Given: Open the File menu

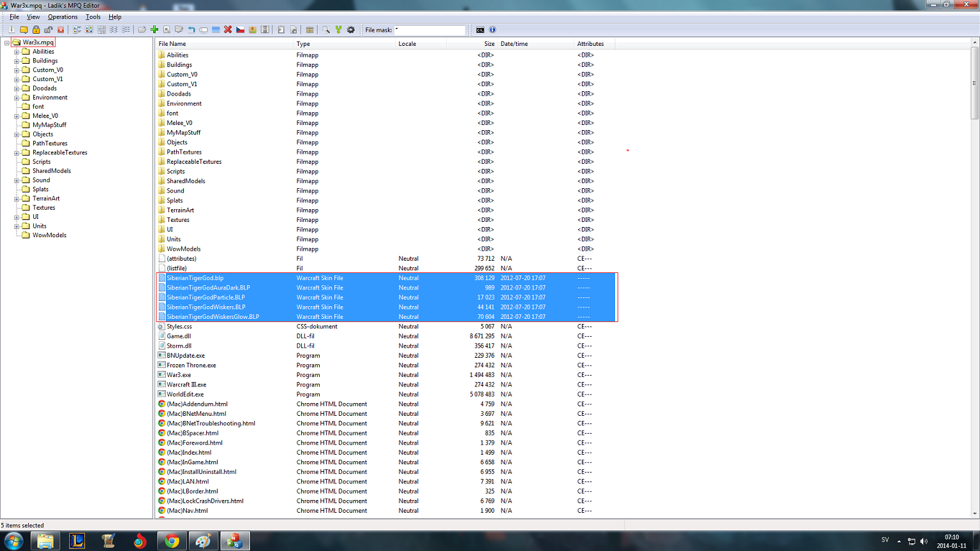Looking at the screenshot, I should point(14,17).
